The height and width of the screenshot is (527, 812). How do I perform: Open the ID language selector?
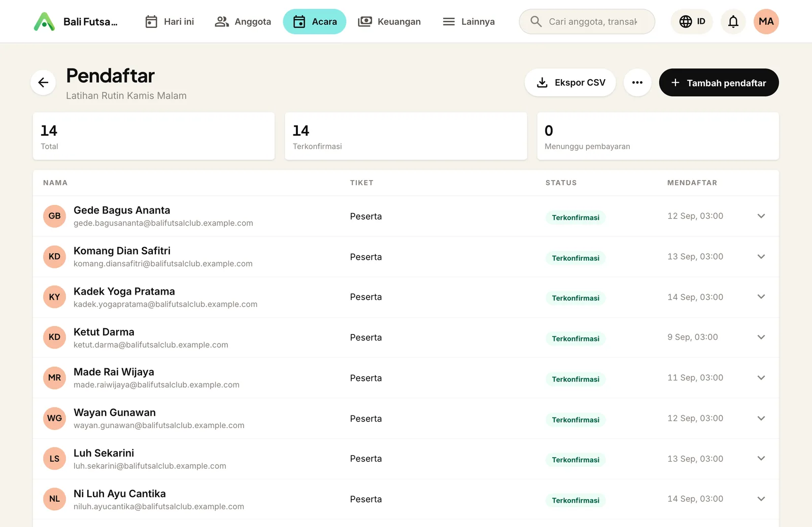692,21
